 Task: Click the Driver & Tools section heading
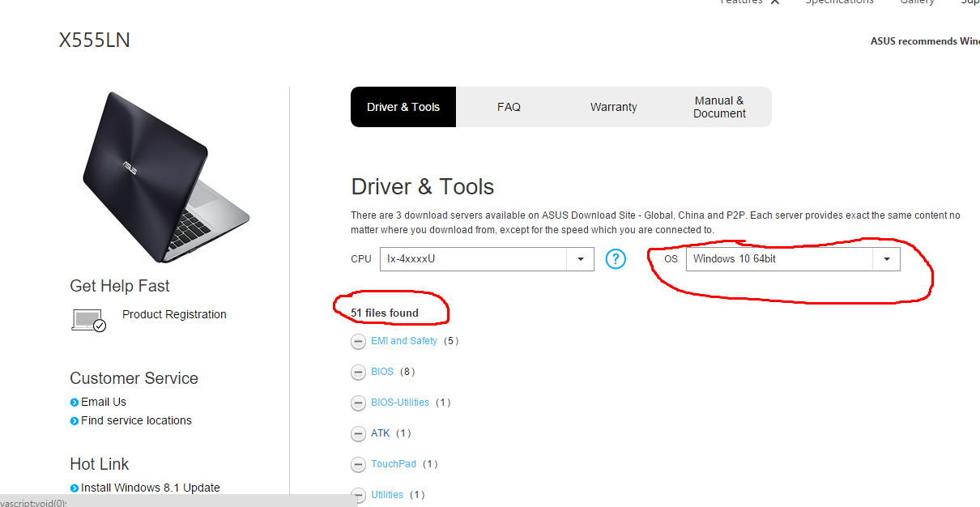(422, 186)
